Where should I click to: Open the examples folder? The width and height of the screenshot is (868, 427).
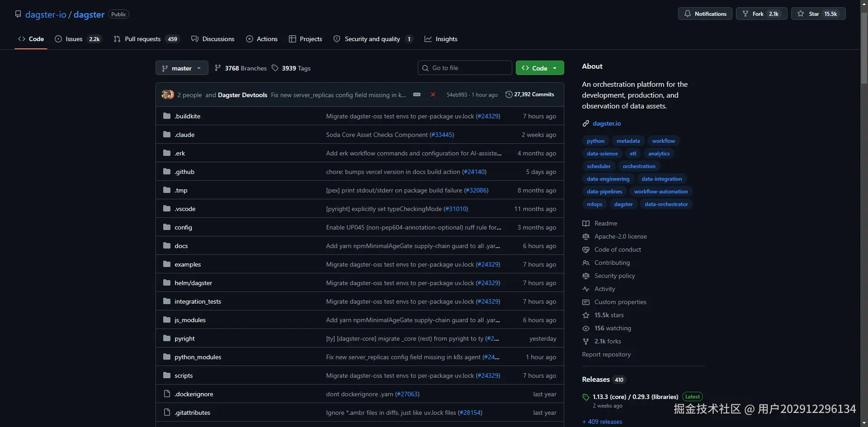point(188,264)
